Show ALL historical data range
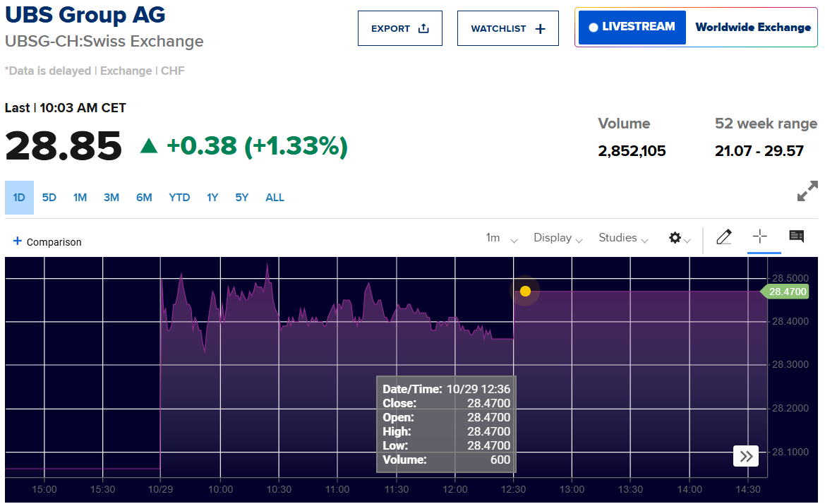This screenshot has width=825, height=504. click(x=275, y=197)
